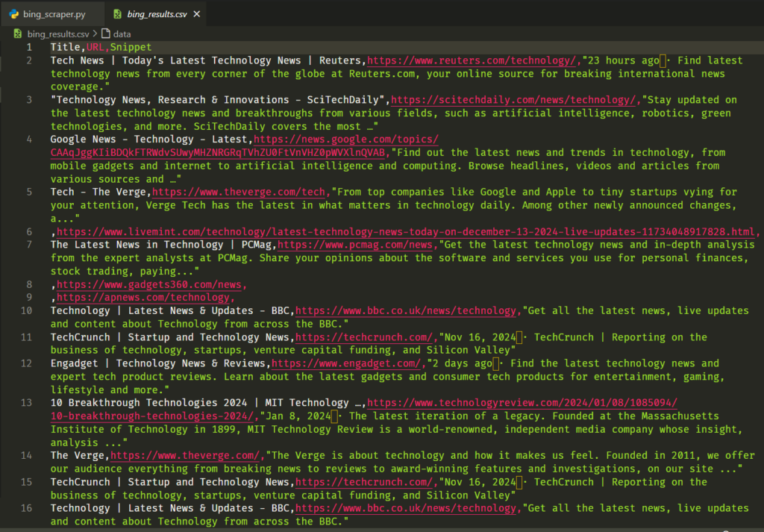Select the bing_results.csv editor tab
This screenshot has height=532, width=764.
point(157,14)
